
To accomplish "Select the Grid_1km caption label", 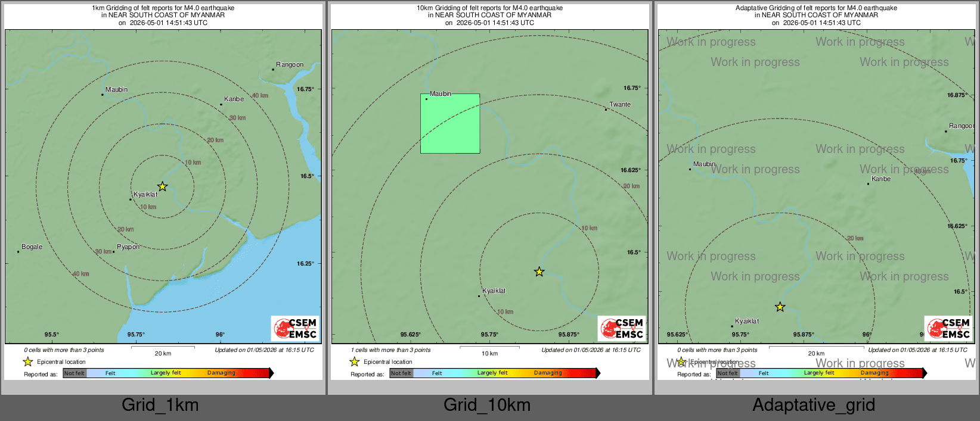I will pos(160,405).
